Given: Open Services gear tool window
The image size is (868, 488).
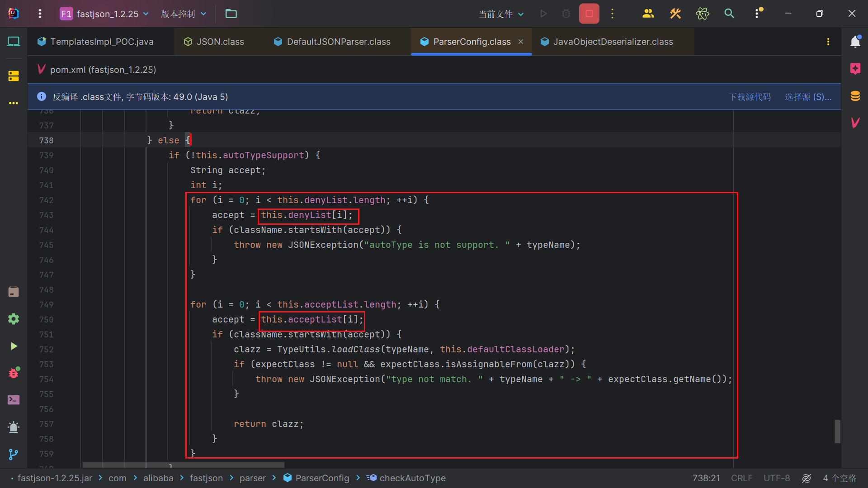Looking at the screenshot, I should tap(14, 319).
